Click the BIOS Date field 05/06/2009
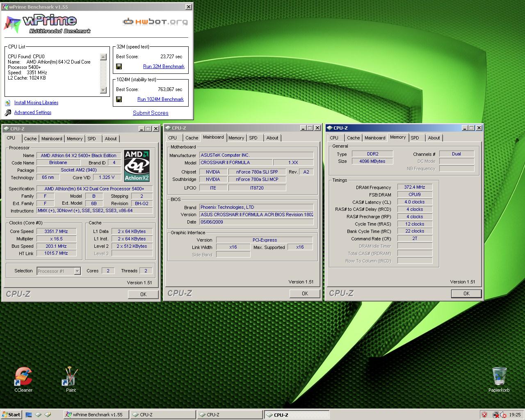 point(256,222)
